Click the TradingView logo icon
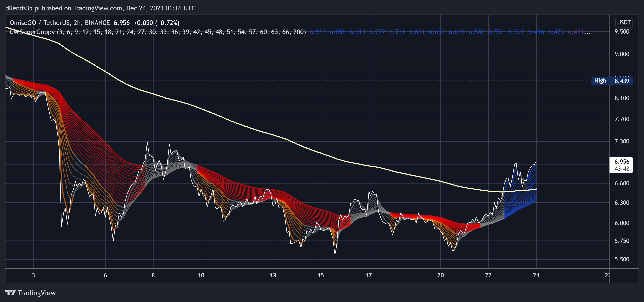The image size is (644, 302). (10, 292)
